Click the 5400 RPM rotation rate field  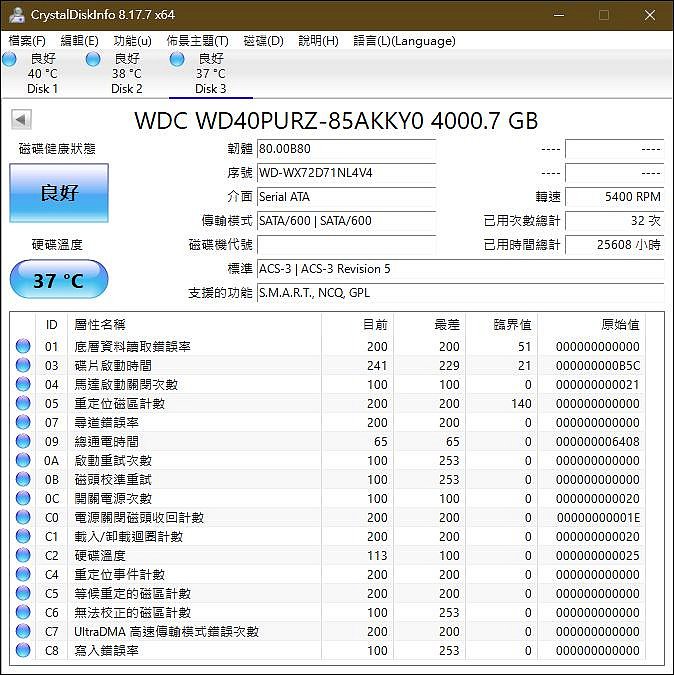(615, 197)
